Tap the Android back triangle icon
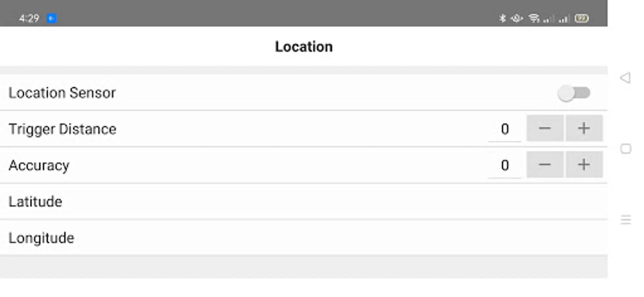Viewport: 644px width, 297px height. click(x=625, y=78)
